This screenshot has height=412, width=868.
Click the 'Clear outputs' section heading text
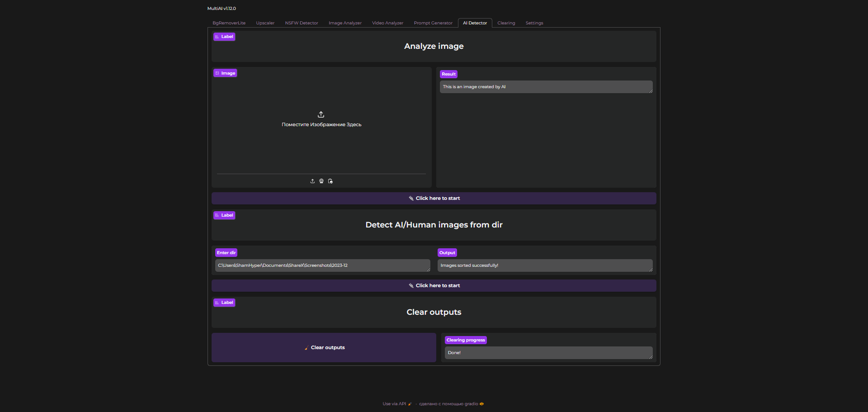pos(434,312)
